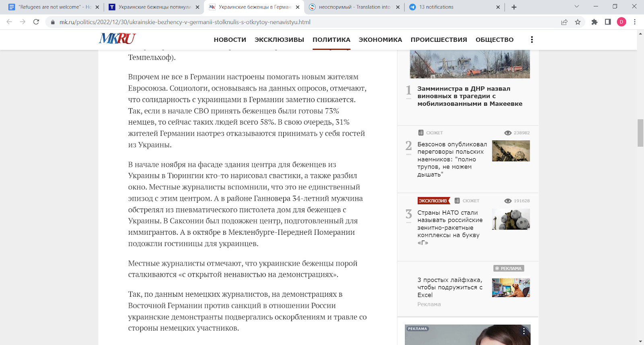Open the ЭКСКЛЮЗИВЫ section
The width and height of the screenshot is (644, 345).
[279, 39]
